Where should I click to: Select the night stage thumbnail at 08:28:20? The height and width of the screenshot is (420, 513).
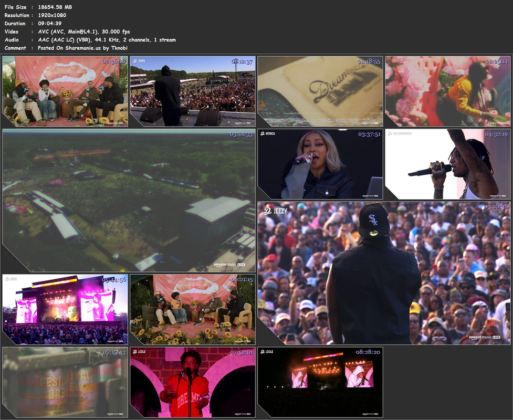320,382
